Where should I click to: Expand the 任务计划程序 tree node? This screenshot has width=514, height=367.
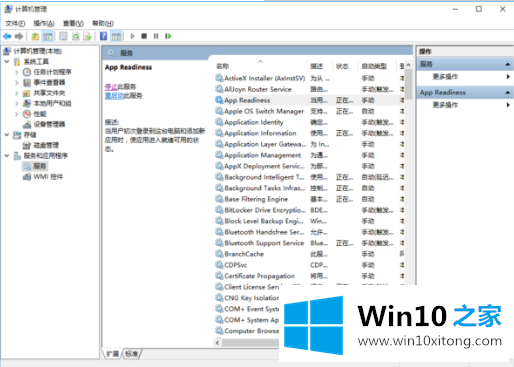(x=17, y=72)
